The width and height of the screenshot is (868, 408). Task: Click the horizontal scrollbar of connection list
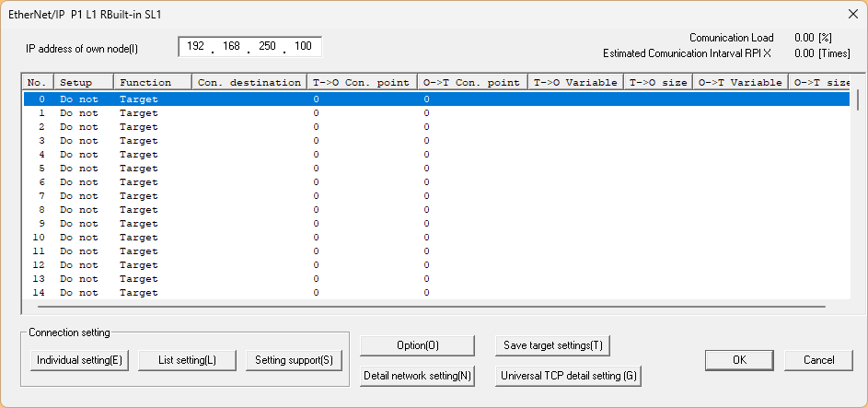(423, 307)
